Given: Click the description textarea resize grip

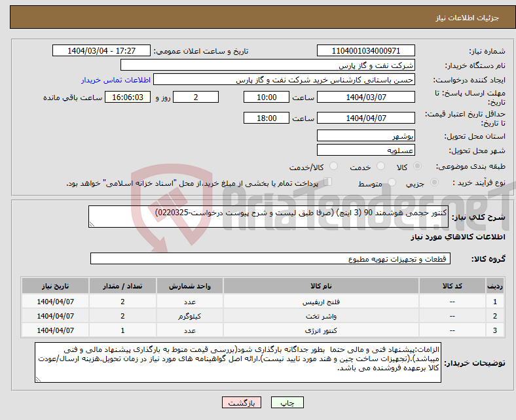Looking at the screenshot, I should coord(92,224).
